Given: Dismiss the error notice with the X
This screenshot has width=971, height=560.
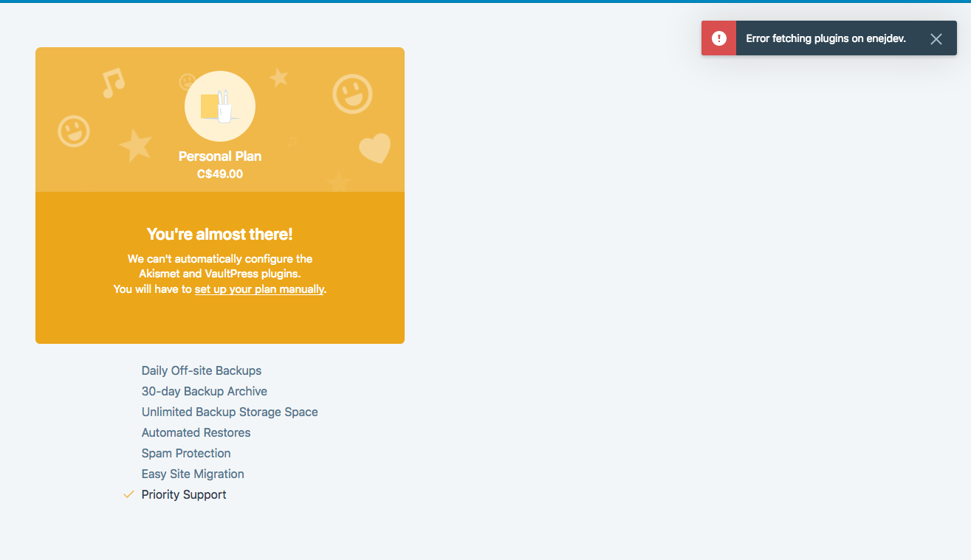Looking at the screenshot, I should [936, 39].
